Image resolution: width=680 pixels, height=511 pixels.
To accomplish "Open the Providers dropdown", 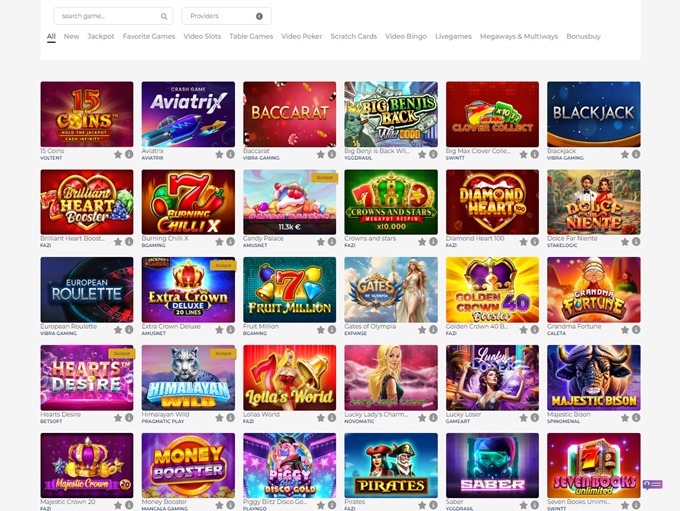I will tap(226, 16).
